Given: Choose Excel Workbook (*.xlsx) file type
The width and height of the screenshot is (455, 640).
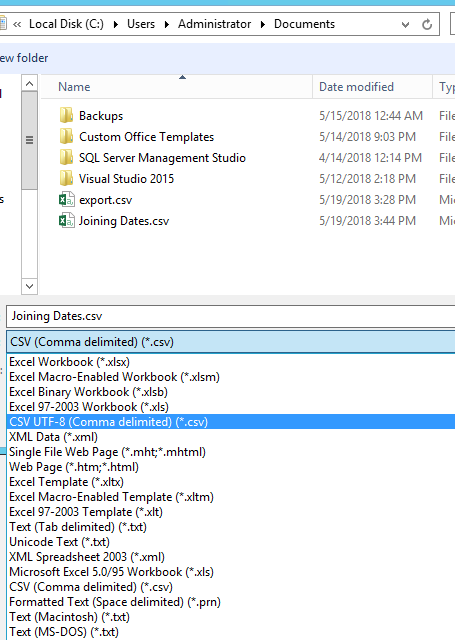Looking at the screenshot, I should point(231,362).
